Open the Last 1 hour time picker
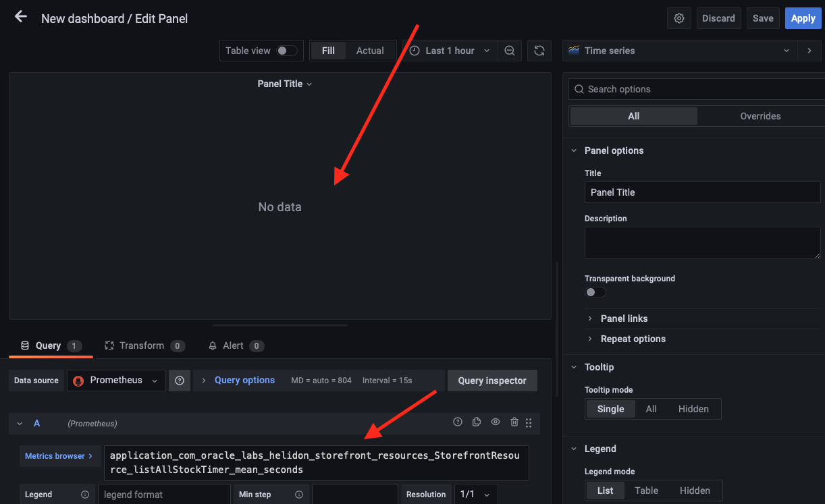 450,51
